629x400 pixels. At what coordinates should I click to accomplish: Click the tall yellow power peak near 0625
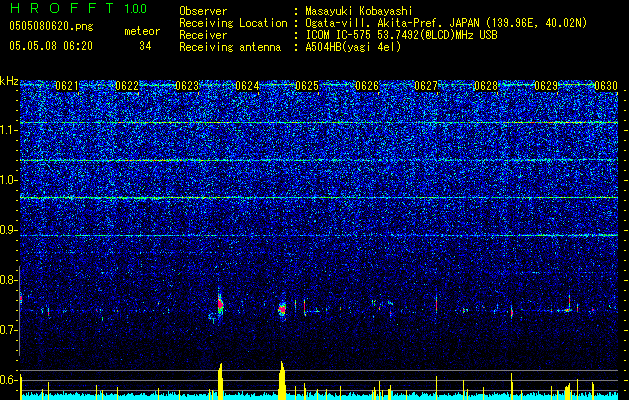[x=282, y=380]
